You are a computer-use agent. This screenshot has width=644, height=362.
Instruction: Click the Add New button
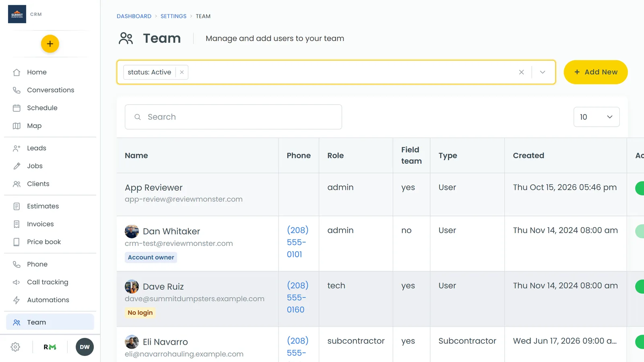tap(596, 72)
